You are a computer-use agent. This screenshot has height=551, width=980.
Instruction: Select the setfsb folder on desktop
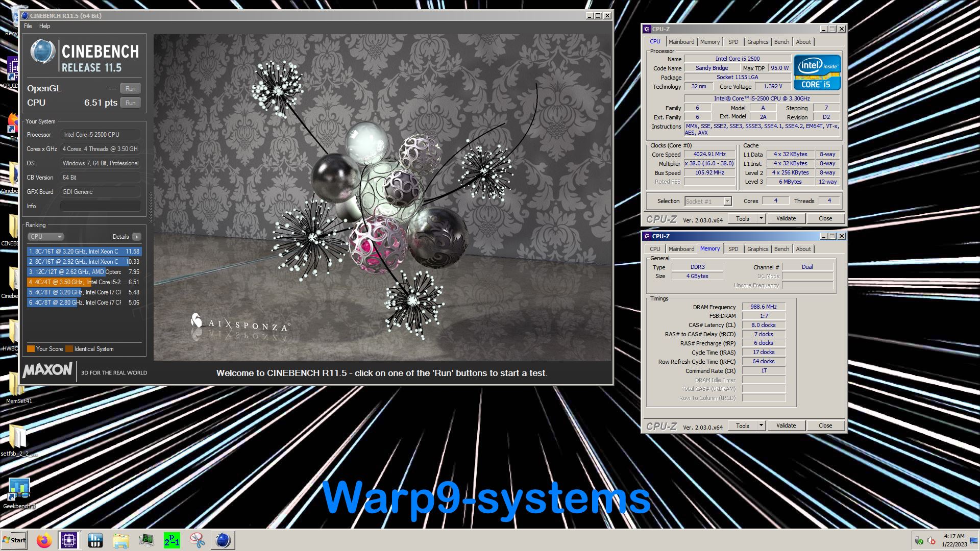19,440
